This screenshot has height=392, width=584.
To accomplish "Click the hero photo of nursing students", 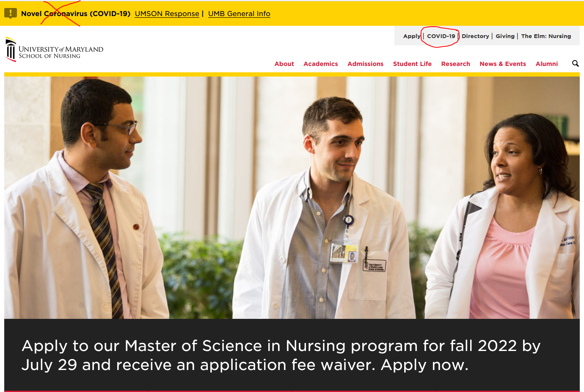I will tap(292, 197).
